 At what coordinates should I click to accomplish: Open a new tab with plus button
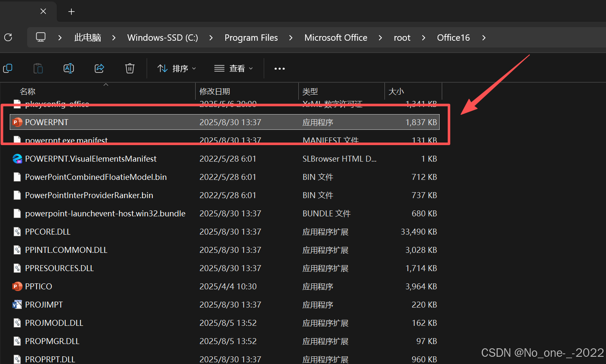coord(71,11)
